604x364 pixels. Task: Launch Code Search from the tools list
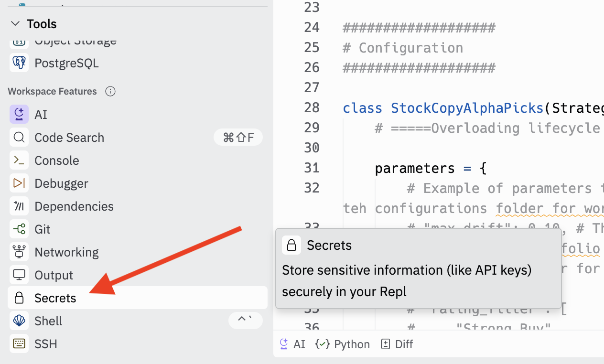(x=69, y=138)
